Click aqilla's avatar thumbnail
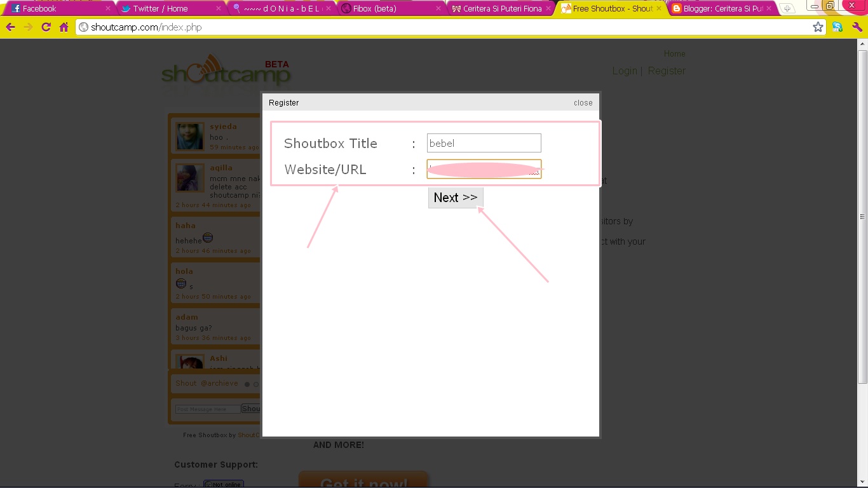 (x=190, y=178)
